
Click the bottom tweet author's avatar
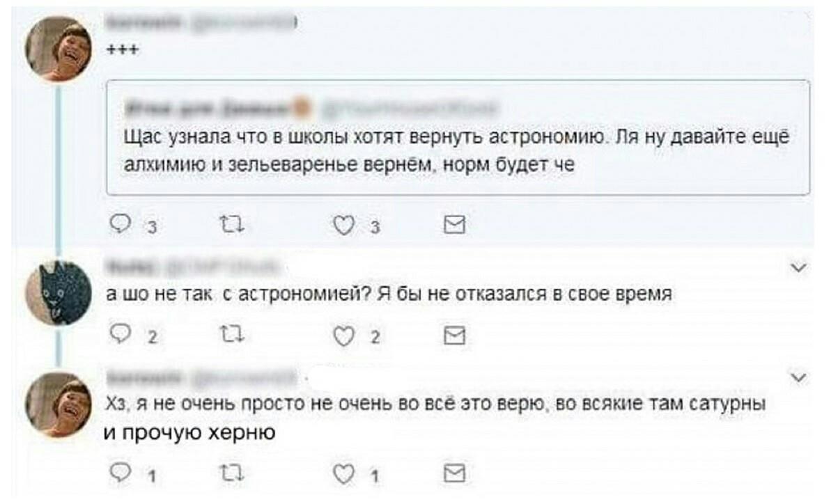(59, 404)
